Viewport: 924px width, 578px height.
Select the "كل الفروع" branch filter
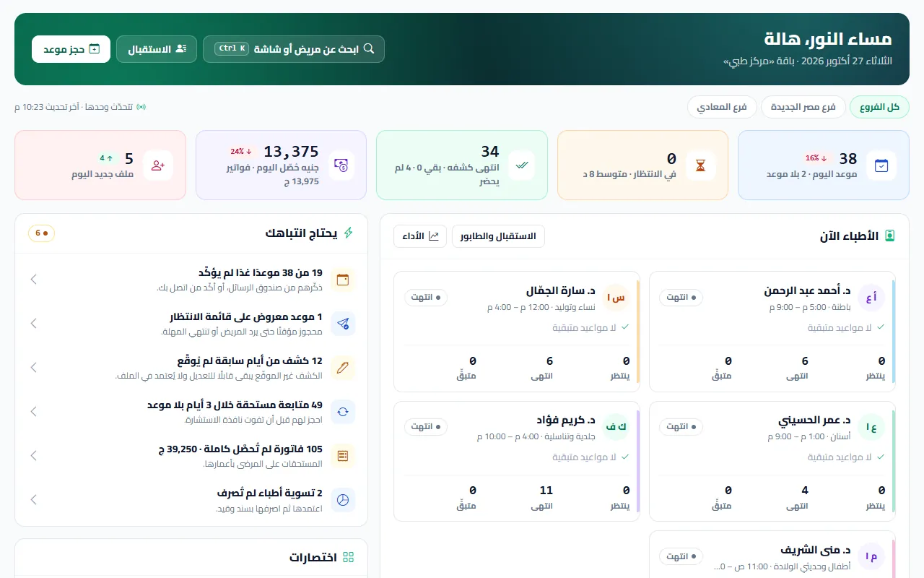pos(879,107)
